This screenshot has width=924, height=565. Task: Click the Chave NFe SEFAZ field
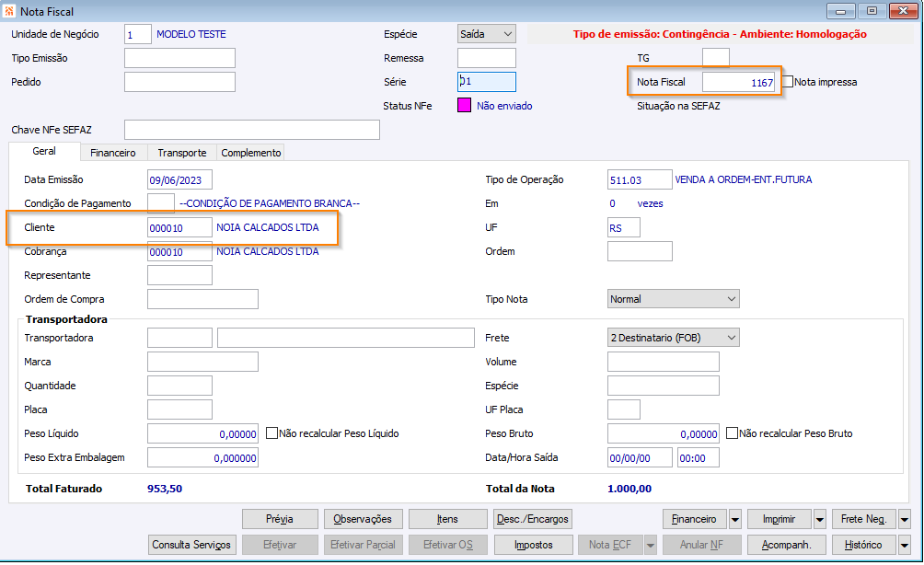[x=252, y=130]
